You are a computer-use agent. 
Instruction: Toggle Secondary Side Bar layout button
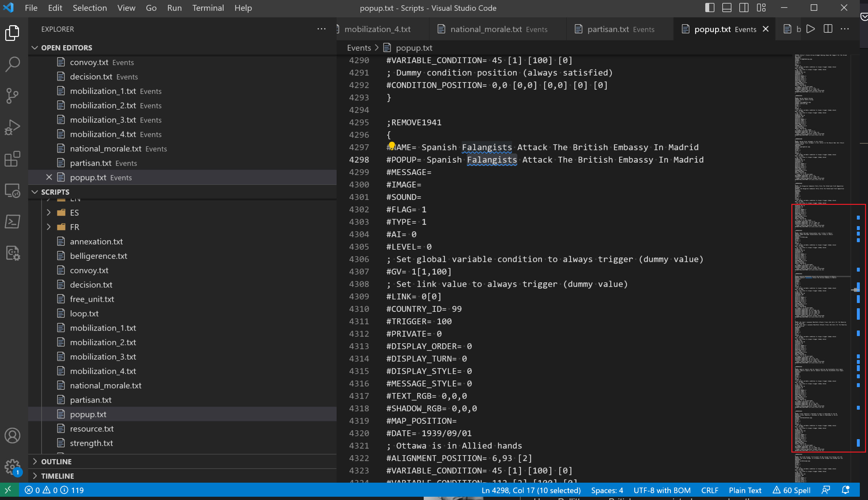pyautogui.click(x=744, y=8)
